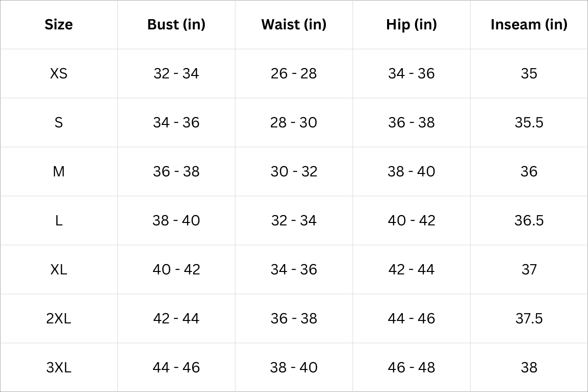Select the Inseam (in) header cell
Viewport: 588px width, 392px height.
coord(529,24)
